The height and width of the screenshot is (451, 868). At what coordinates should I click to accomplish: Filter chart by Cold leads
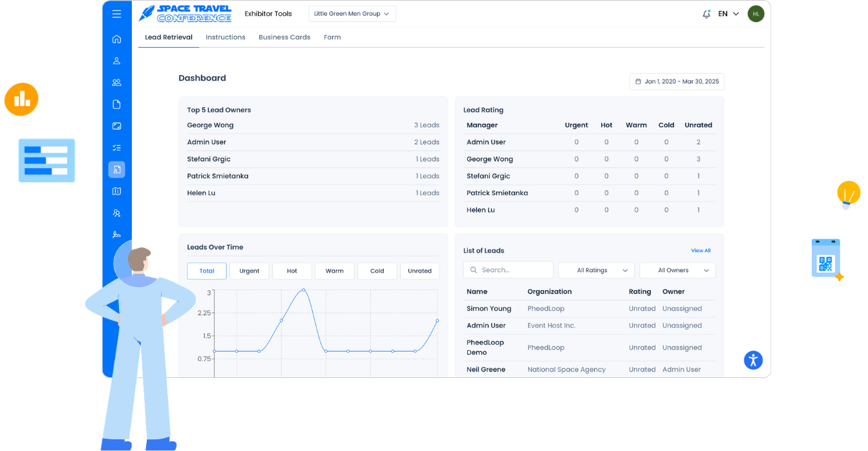tap(377, 271)
